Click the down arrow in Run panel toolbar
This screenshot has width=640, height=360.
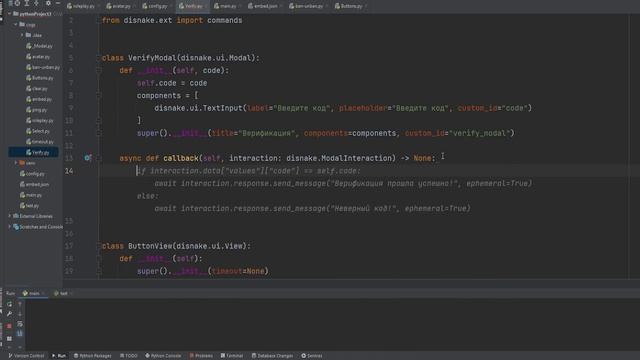point(20,314)
